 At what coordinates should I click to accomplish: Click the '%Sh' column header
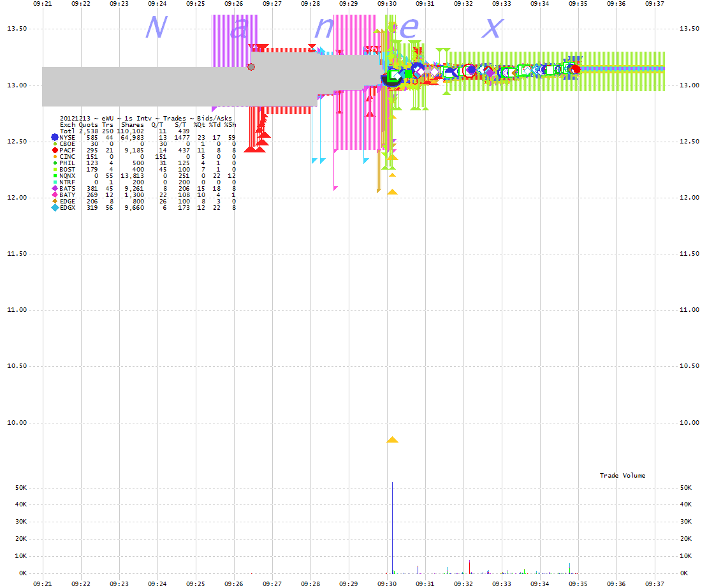coord(230,125)
